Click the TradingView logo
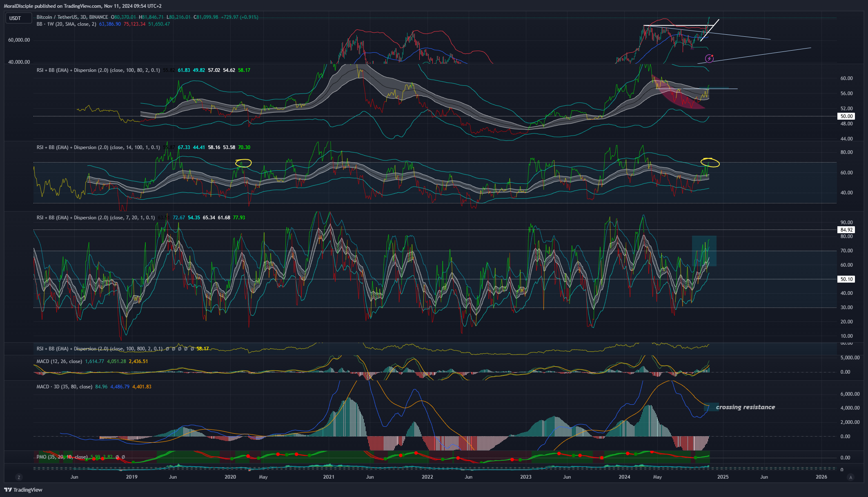Viewport: 868px width, 497px height. pos(23,490)
